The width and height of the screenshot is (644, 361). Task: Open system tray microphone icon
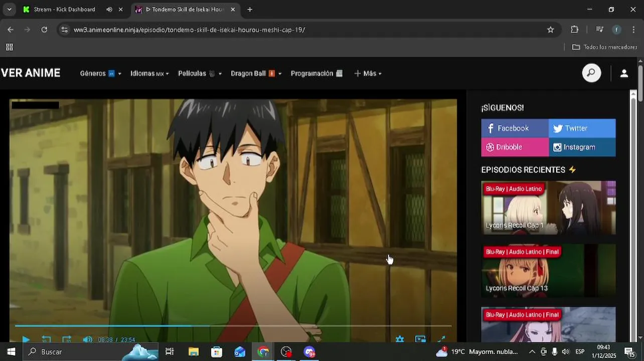click(x=554, y=352)
